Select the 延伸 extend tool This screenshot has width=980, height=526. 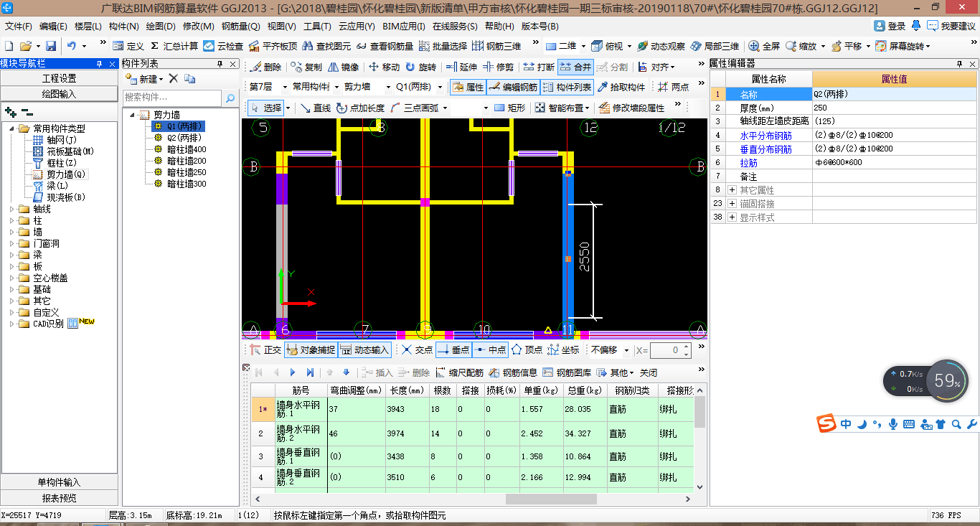click(461, 67)
